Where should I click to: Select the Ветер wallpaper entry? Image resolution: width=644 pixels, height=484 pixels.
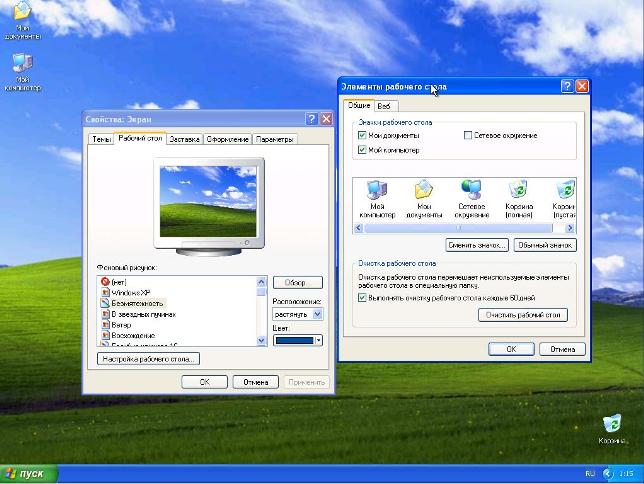click(x=116, y=325)
